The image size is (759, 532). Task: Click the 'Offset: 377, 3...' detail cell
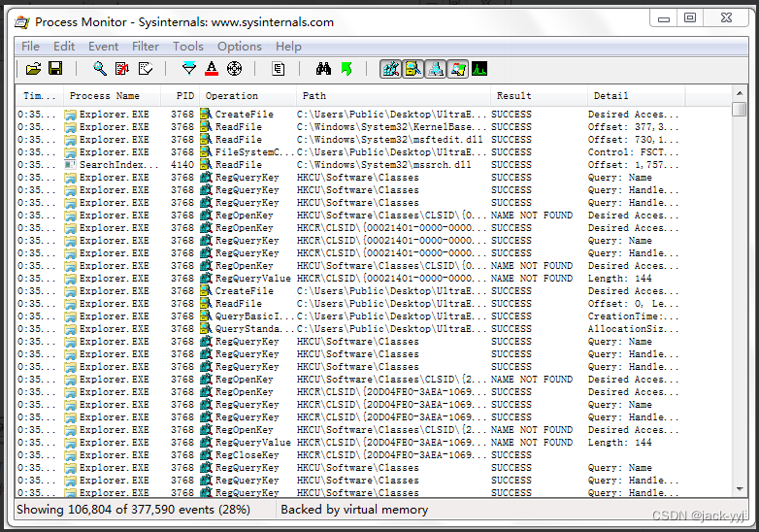633,127
